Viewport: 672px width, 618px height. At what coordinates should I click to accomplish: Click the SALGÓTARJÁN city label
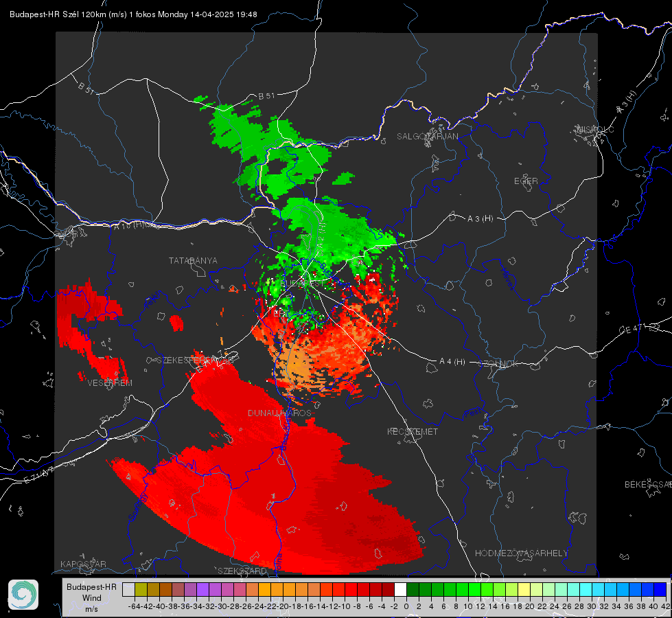click(427, 137)
